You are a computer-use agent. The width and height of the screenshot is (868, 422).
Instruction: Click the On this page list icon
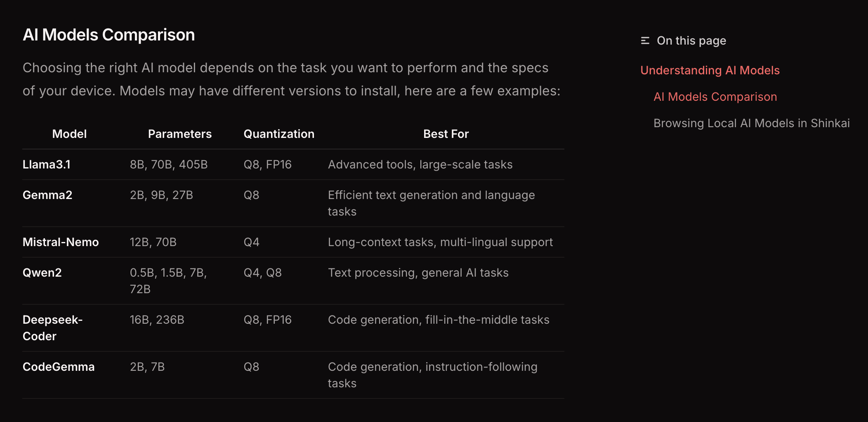coord(645,40)
